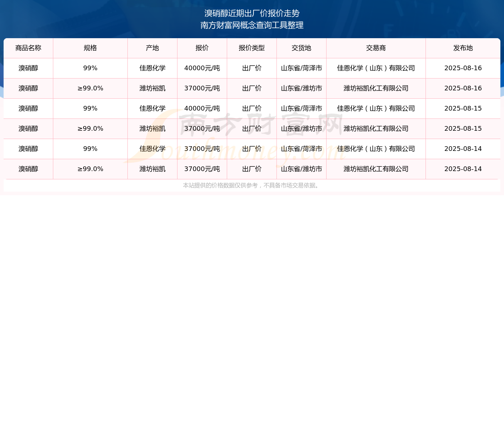Click 37000元/吨 price in 2025-08-15 潍坊裕凯 row
The image size is (504, 434).
click(x=202, y=129)
